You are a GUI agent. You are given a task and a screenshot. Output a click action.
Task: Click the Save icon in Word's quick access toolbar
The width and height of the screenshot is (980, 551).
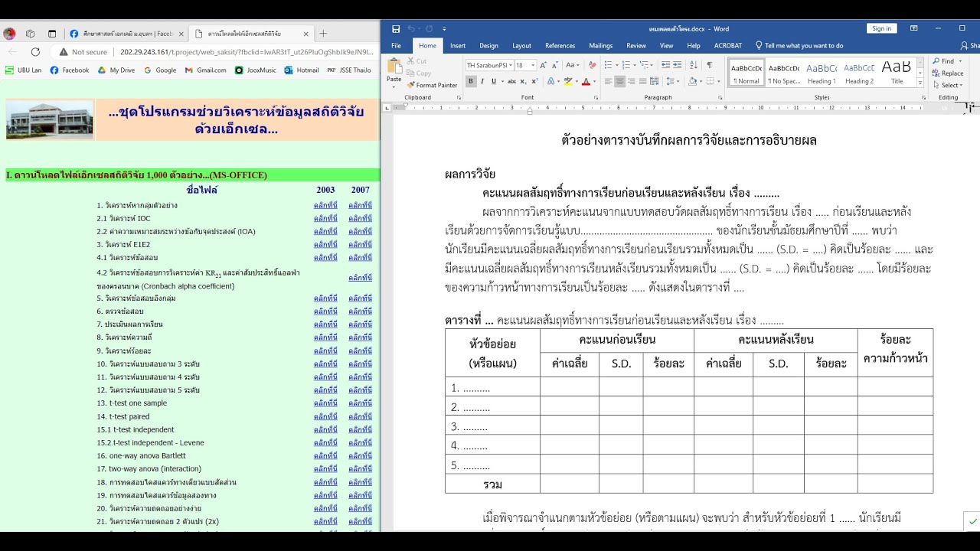(396, 29)
